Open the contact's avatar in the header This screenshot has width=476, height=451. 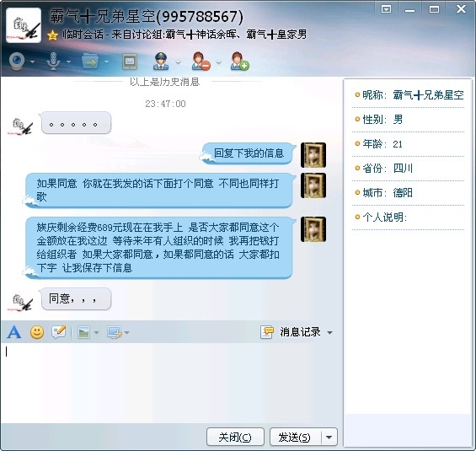pyautogui.click(x=24, y=25)
